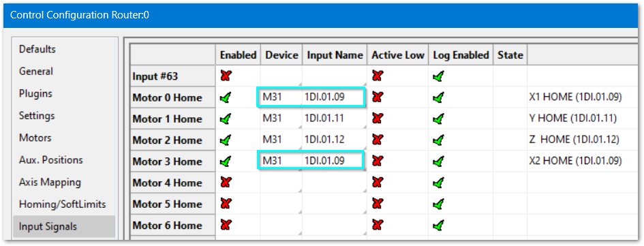Choose an Input Name for Motor 5 Home
Viewport: 644px width, 246px height.
(x=335, y=204)
